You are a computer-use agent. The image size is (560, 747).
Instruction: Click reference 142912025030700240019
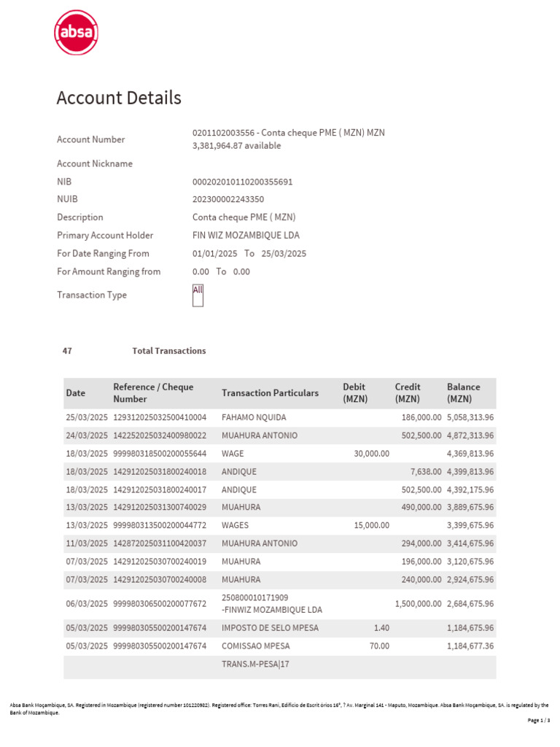tap(160, 562)
